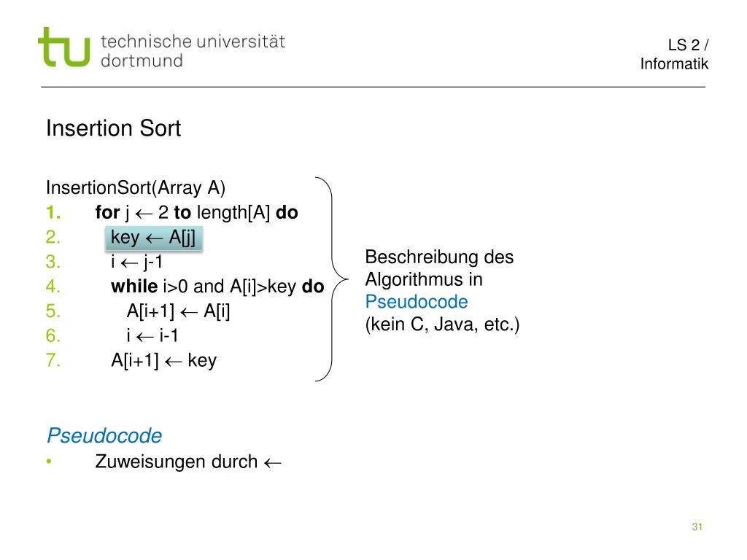Click the green tu logo
The image size is (747, 560).
pyautogui.click(x=64, y=47)
